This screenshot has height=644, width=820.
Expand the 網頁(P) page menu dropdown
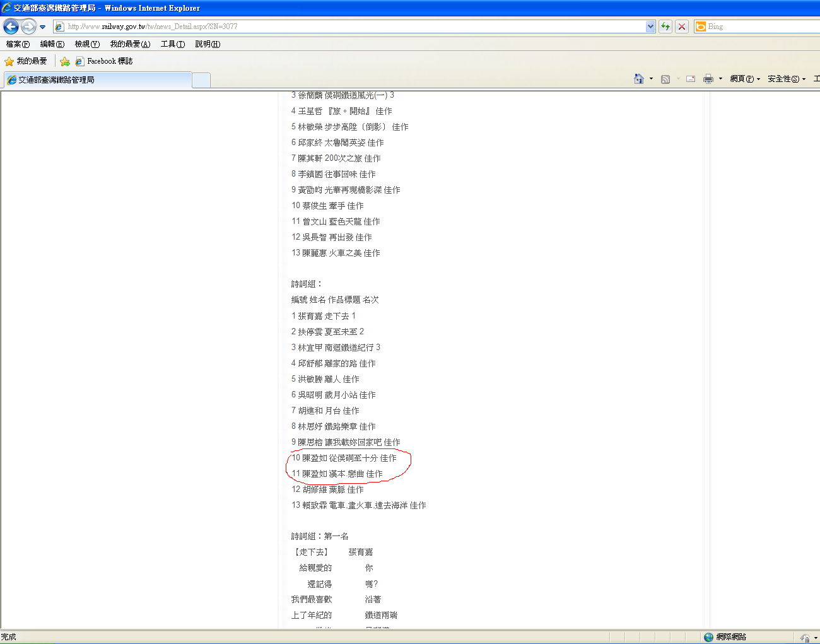pyautogui.click(x=745, y=79)
